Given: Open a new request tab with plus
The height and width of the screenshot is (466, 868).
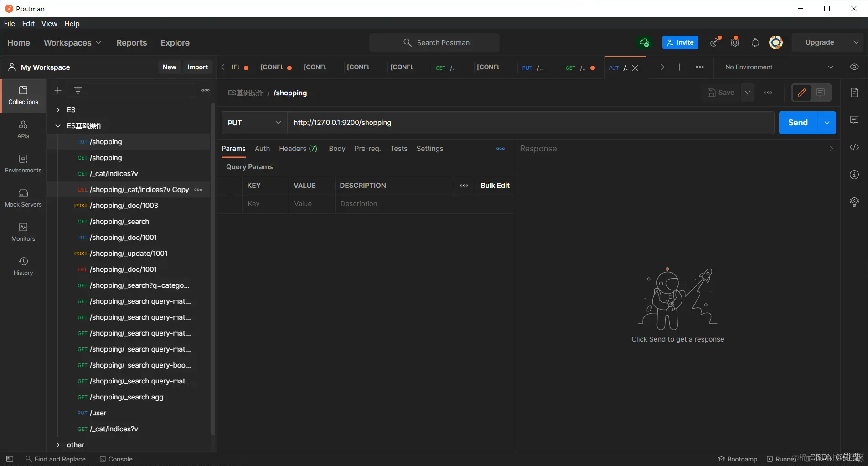Looking at the screenshot, I should [x=679, y=67].
